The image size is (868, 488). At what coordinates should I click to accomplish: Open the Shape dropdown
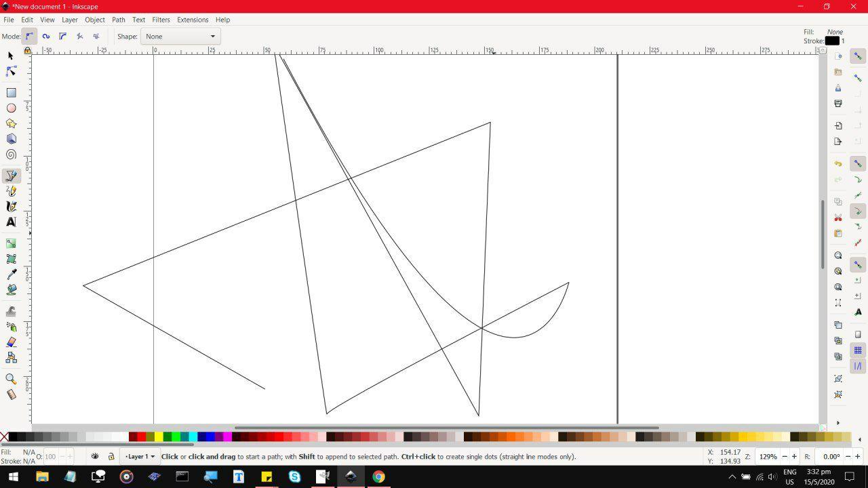[x=180, y=37]
